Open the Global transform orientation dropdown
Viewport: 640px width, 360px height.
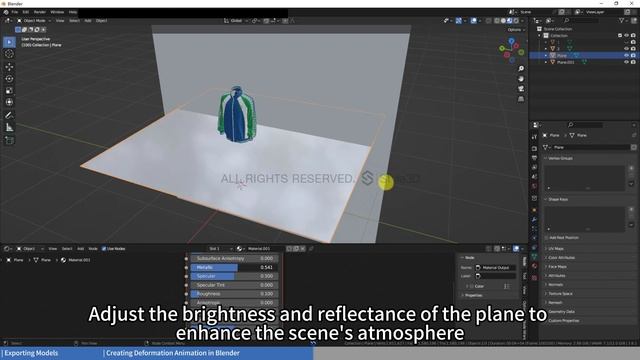[x=236, y=20]
